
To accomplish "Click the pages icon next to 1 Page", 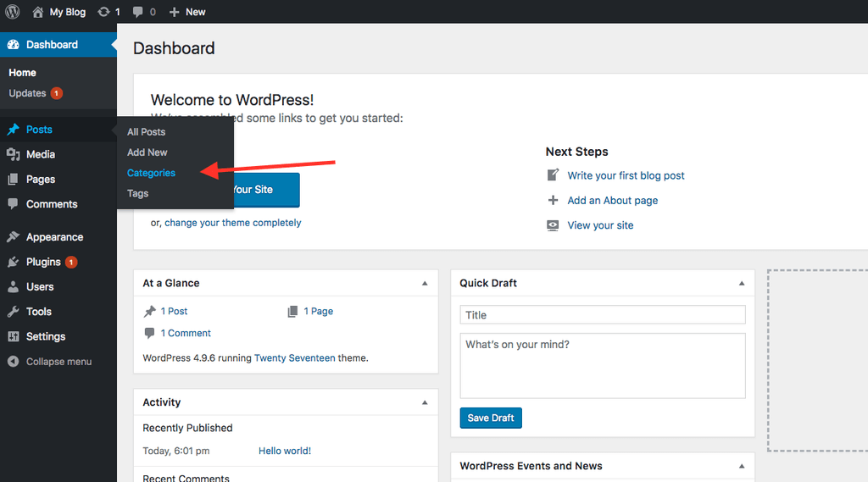I will pos(292,312).
